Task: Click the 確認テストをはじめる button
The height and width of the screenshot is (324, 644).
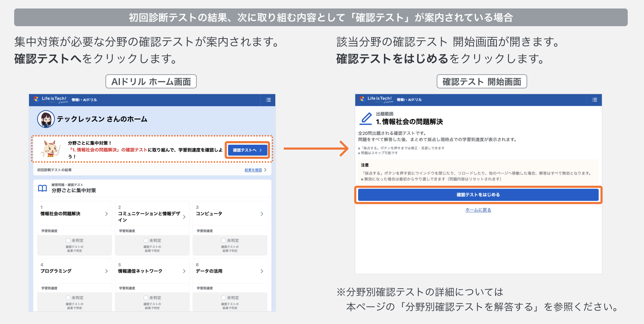Action: coord(478,195)
